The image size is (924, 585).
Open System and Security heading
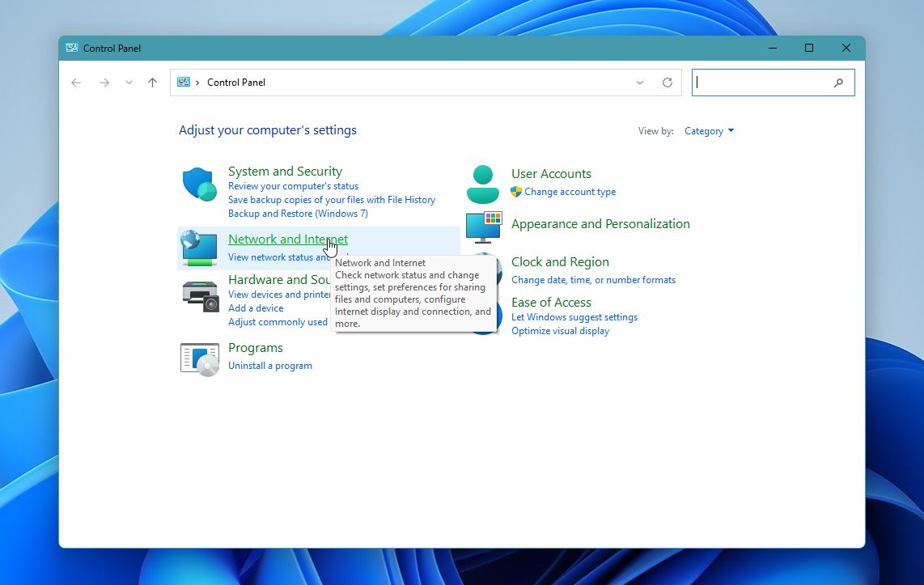pos(286,171)
